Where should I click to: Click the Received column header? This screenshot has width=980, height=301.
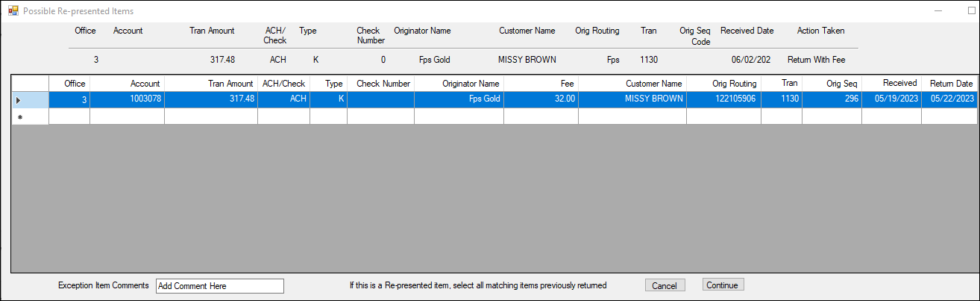(891, 84)
